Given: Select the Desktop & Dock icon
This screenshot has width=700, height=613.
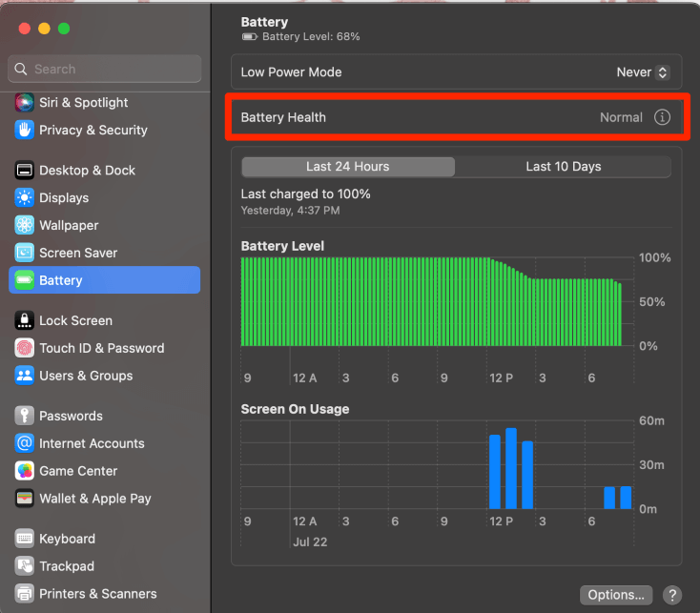Looking at the screenshot, I should (x=24, y=171).
